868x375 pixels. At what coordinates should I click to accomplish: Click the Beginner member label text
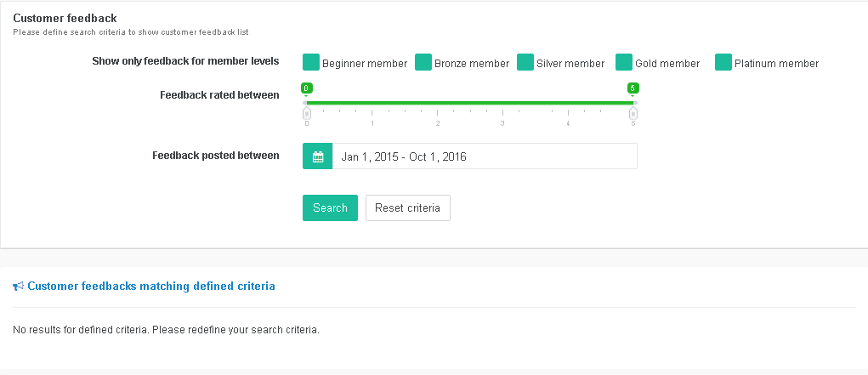tap(365, 64)
